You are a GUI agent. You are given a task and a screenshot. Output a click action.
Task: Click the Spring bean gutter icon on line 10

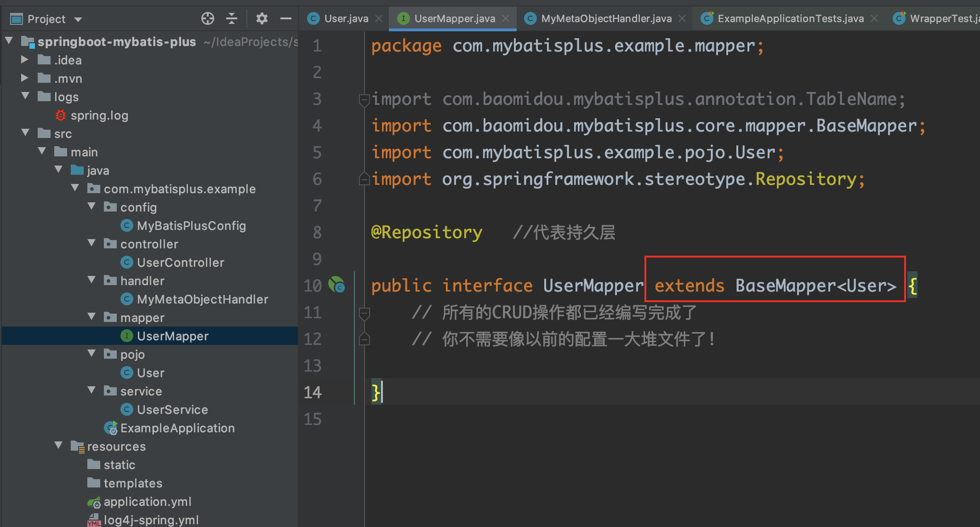[336, 285]
